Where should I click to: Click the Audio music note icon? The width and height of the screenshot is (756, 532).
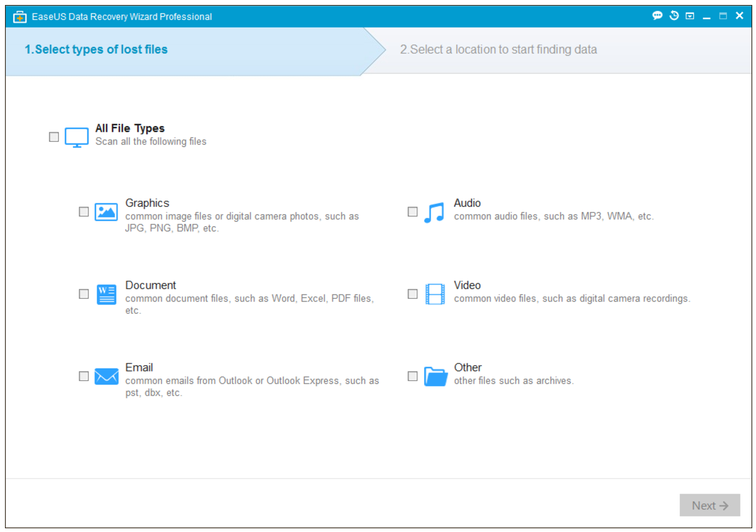point(434,213)
